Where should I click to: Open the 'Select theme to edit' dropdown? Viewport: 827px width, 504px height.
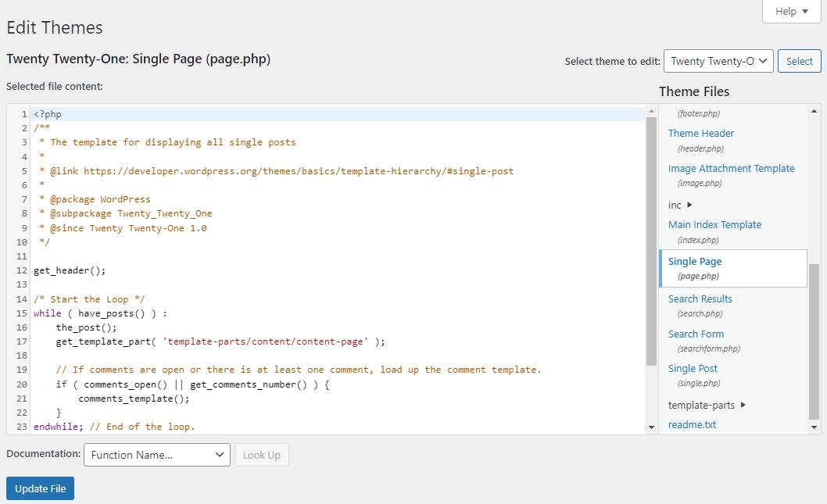click(x=718, y=60)
